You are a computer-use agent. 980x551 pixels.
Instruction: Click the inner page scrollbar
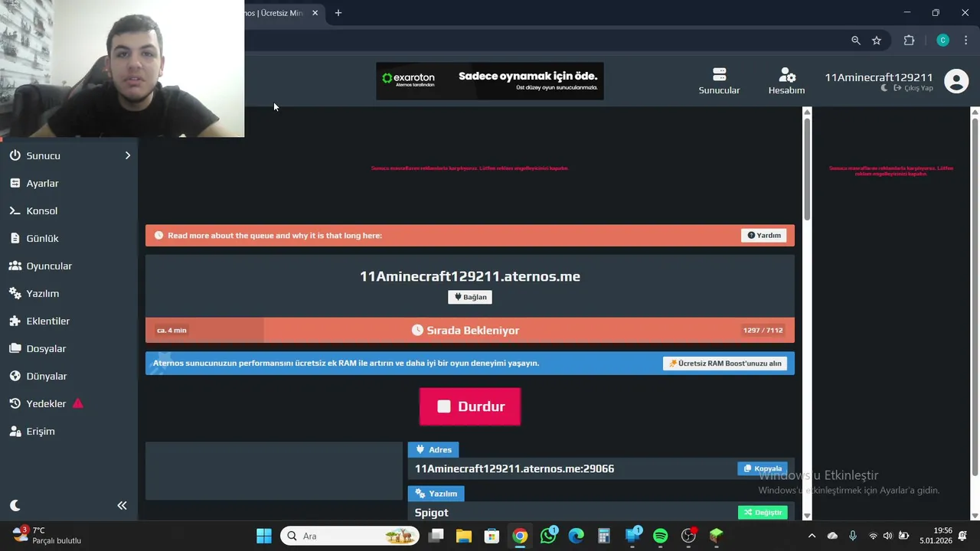(807, 168)
